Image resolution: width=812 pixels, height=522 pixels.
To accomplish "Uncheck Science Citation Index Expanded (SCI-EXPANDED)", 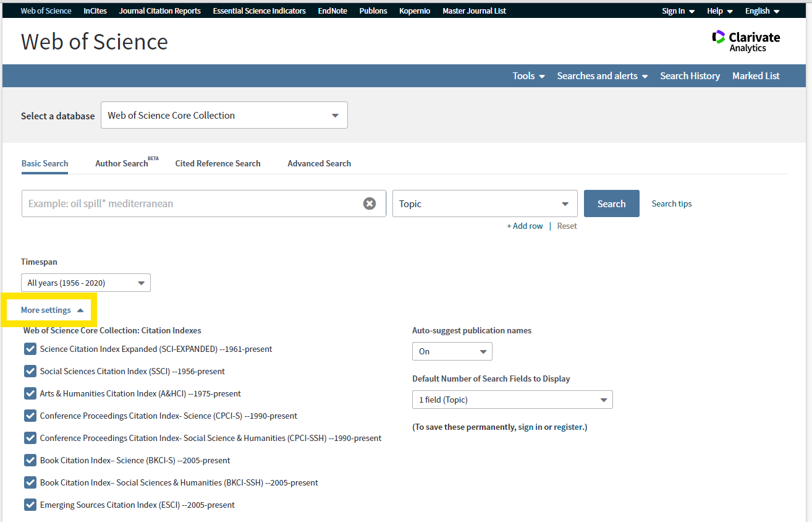I will click(30, 349).
